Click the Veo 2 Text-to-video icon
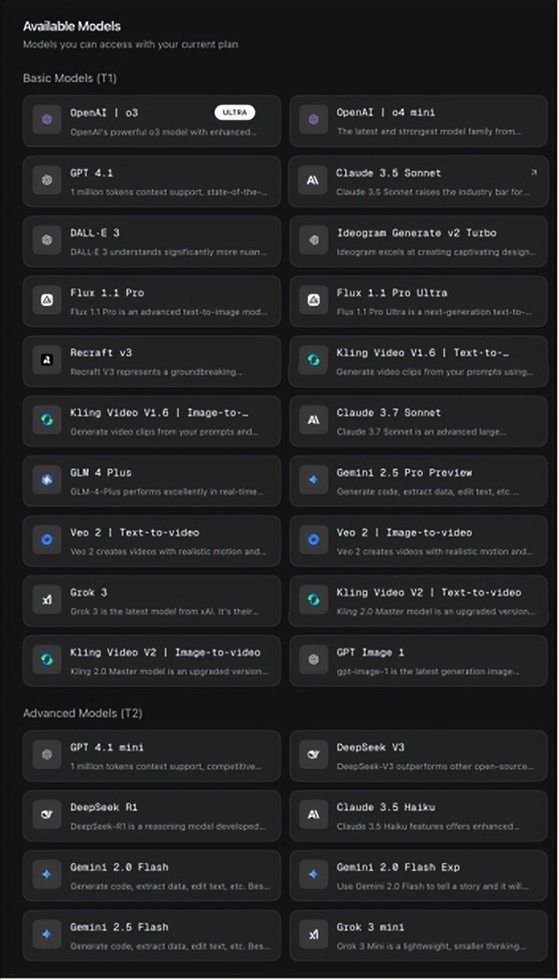559x980 pixels. [x=47, y=540]
